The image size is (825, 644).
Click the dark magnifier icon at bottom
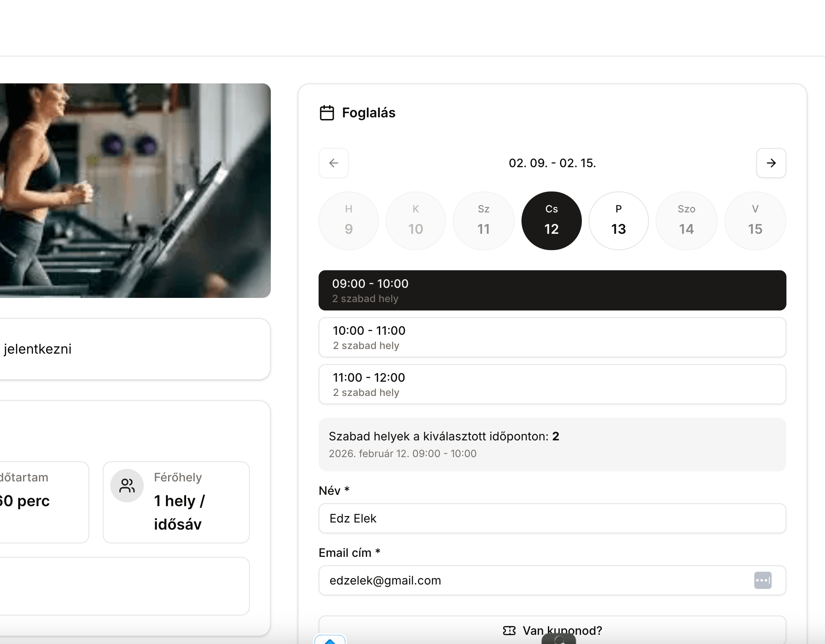pos(560,640)
